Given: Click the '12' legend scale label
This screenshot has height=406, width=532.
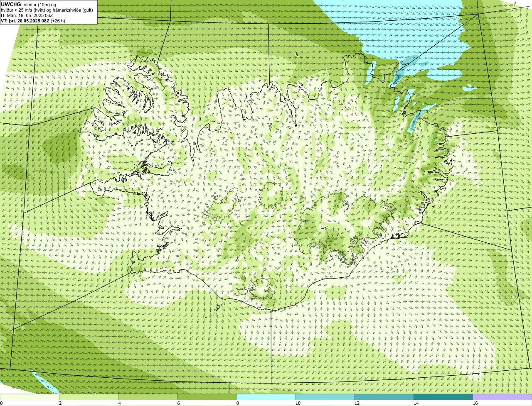Looking at the screenshot, I should pos(357,403).
